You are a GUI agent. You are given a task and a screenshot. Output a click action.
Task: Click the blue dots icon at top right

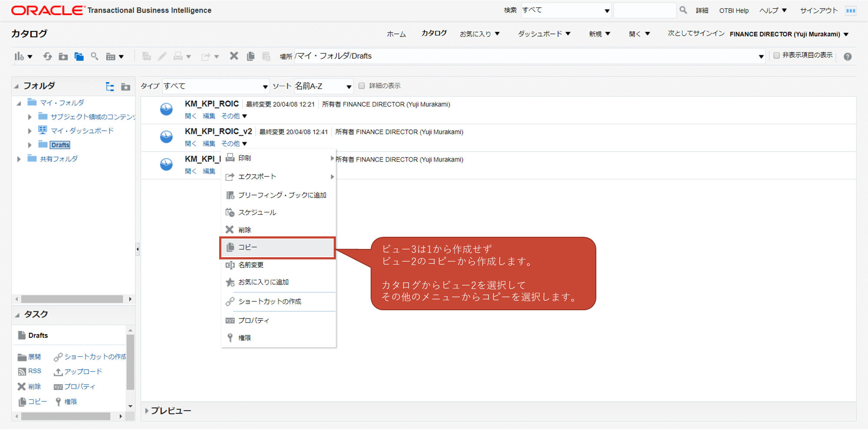851,10
